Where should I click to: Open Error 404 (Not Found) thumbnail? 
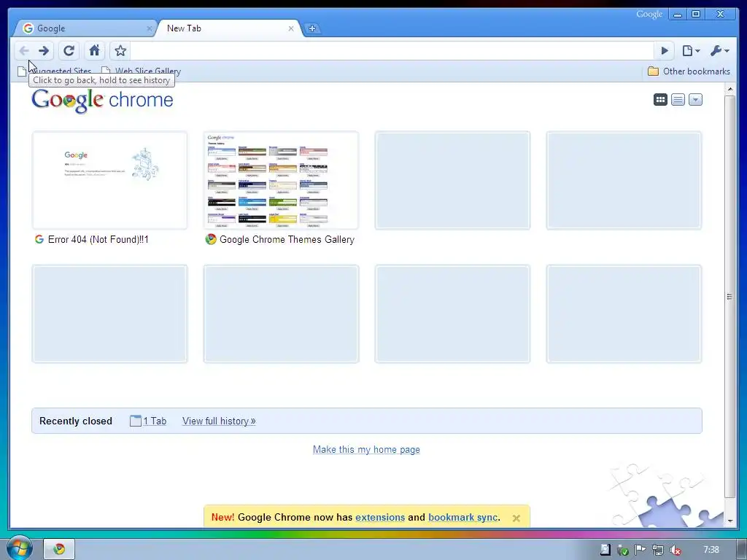(x=109, y=181)
